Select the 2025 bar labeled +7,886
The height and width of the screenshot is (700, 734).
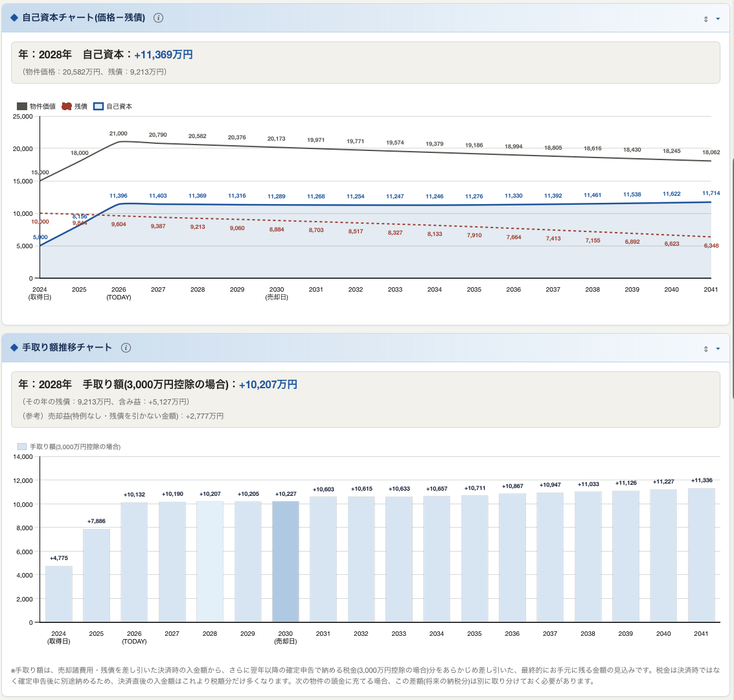(97, 576)
